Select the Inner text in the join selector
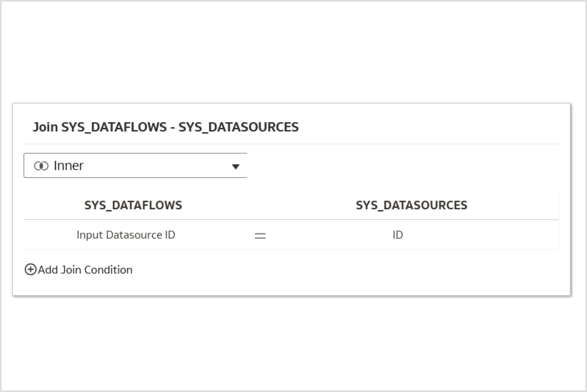The width and height of the screenshot is (587, 392). (69, 166)
